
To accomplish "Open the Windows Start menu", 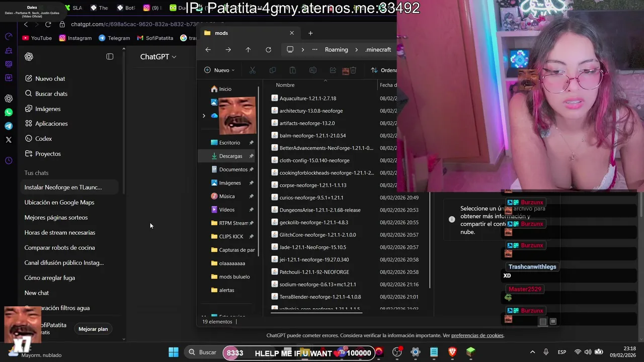I will click(x=174, y=352).
